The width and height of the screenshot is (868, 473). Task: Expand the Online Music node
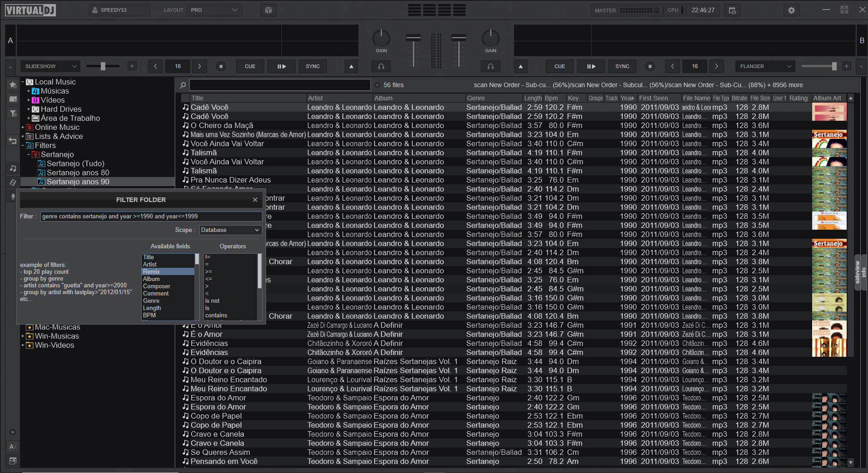(23, 128)
